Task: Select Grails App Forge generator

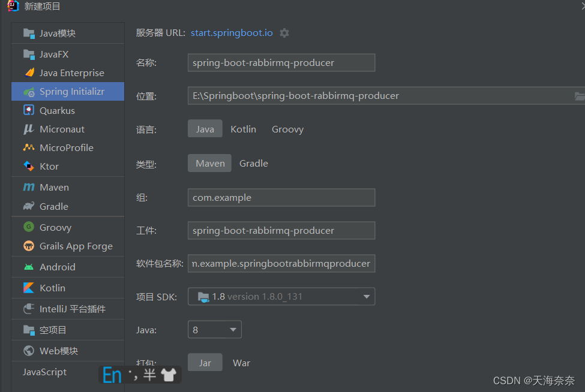Action: pyautogui.click(x=68, y=246)
